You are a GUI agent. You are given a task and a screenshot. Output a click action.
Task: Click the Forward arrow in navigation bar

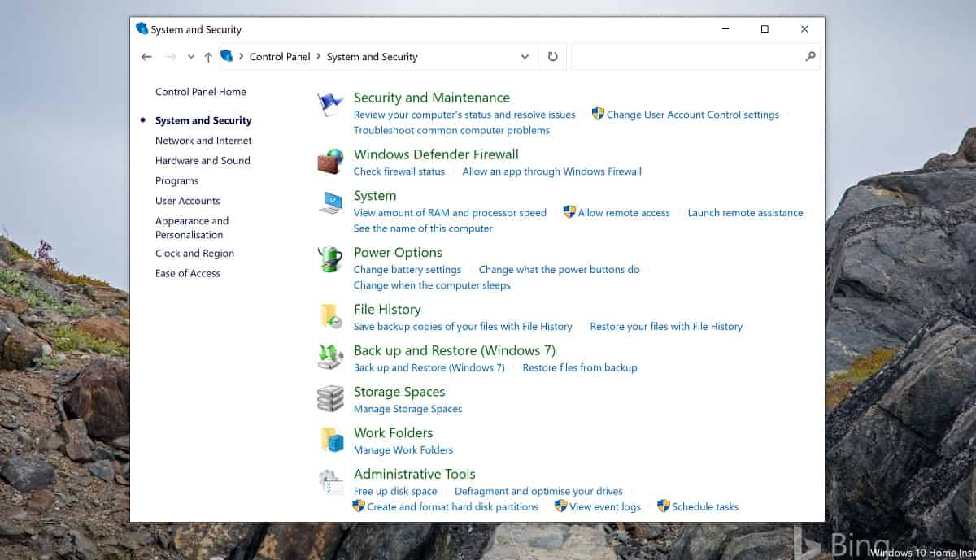(x=171, y=57)
